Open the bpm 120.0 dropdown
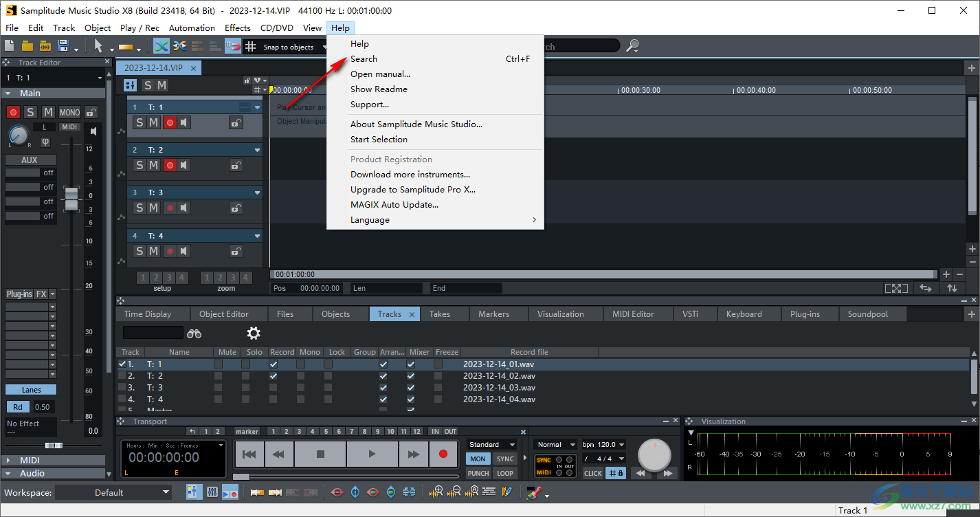The height and width of the screenshot is (517, 980). (603, 444)
